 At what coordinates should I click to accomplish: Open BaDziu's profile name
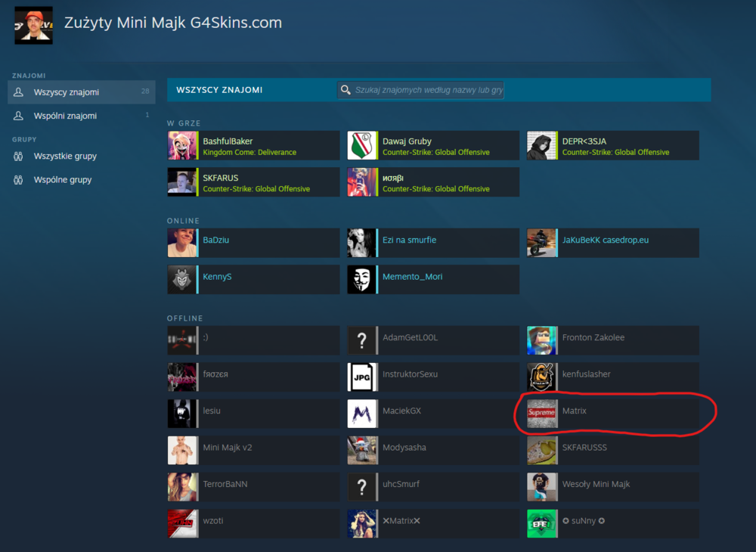(x=216, y=240)
